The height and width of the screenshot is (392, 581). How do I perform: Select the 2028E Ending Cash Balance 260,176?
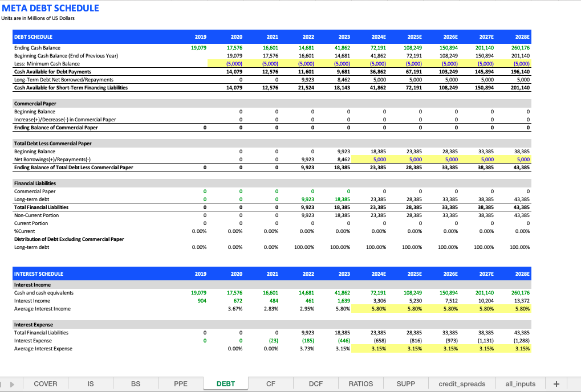520,48
